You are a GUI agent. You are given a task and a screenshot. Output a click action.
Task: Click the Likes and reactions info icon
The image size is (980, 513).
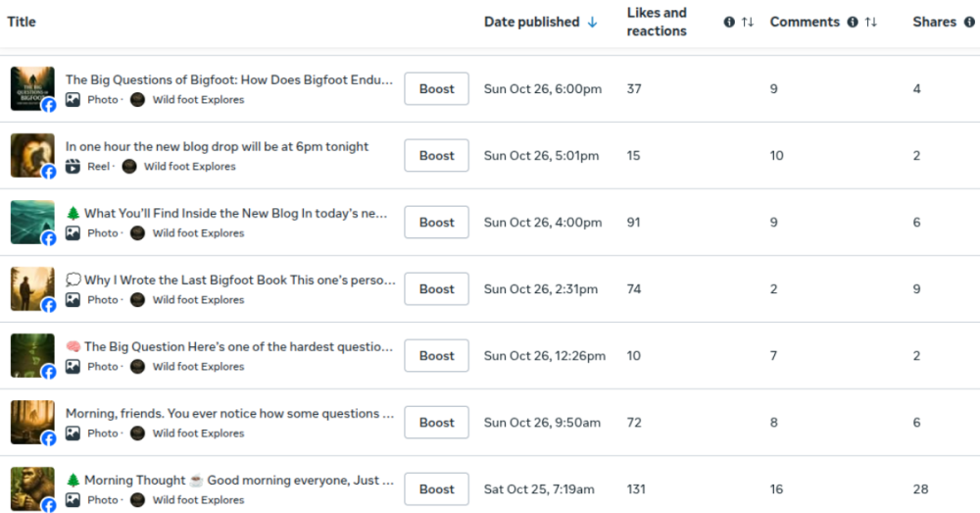728,23
